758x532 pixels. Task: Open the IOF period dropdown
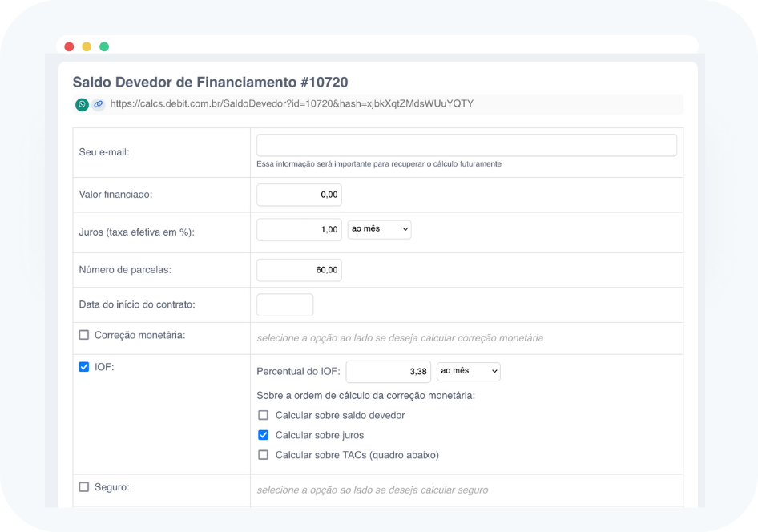click(x=468, y=371)
